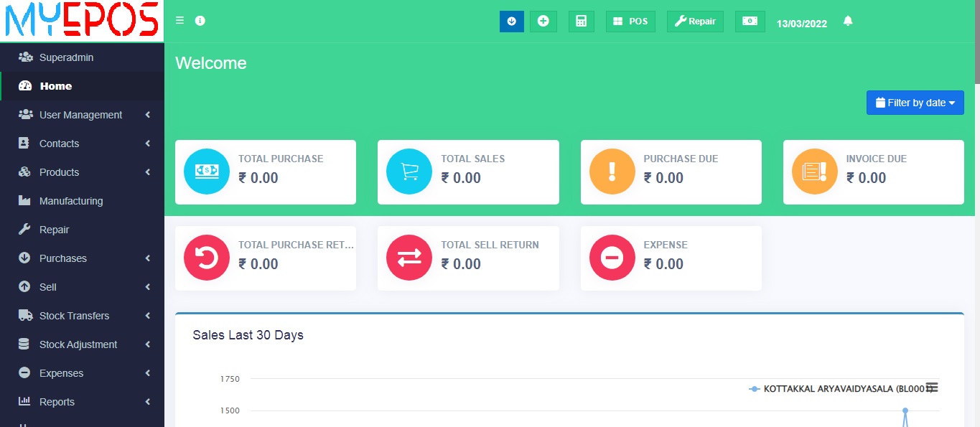980x427 pixels.
Task: Toggle sidebar with the hamburger icon
Action: click(180, 21)
